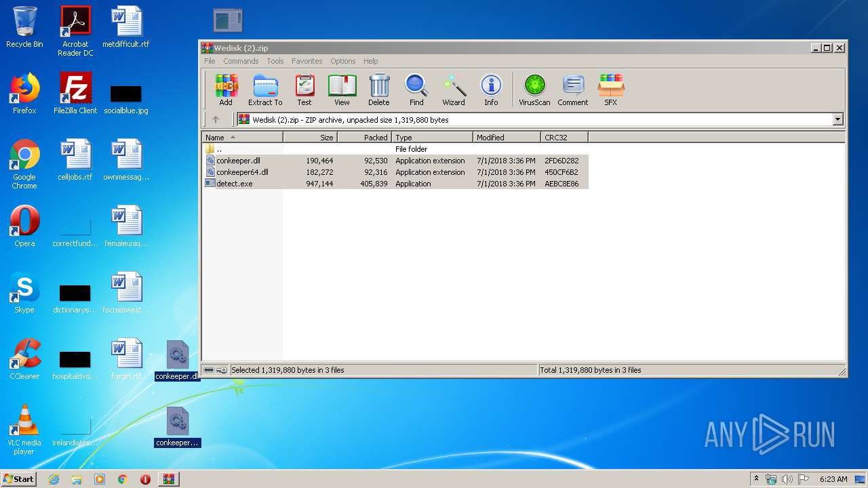Select focuslowest… document on the desktop
This screenshot has width=868, height=488.
(126, 293)
